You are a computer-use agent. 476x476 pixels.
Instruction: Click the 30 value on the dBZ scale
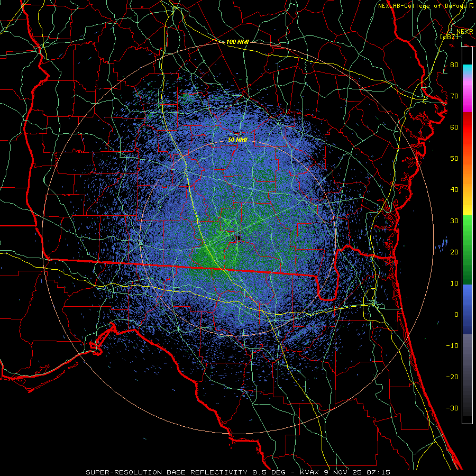click(x=454, y=221)
